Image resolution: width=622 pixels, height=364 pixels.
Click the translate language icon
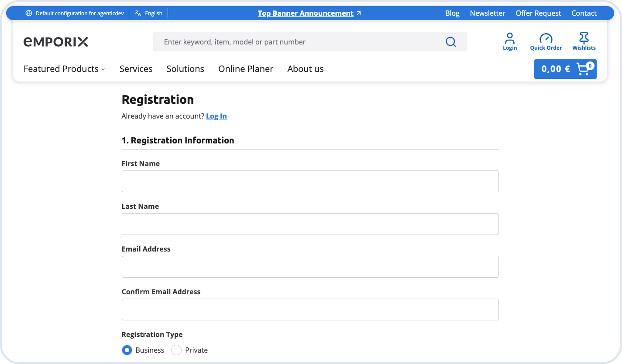point(138,13)
